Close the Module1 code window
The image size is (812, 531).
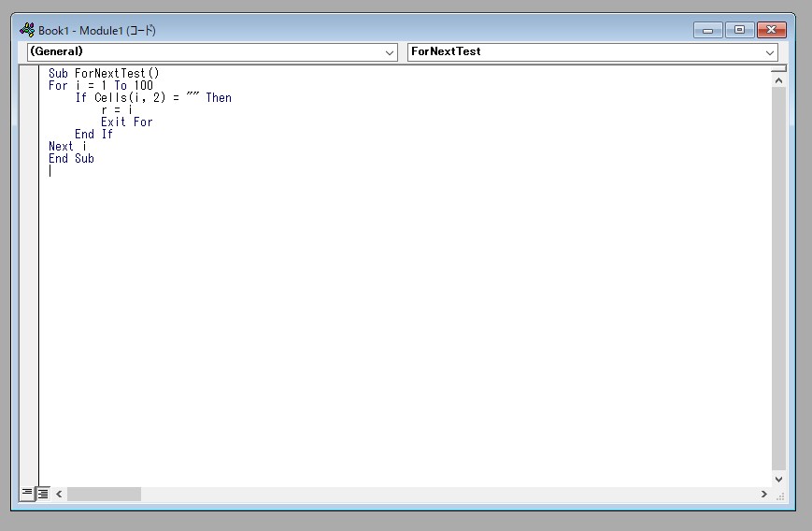772,30
